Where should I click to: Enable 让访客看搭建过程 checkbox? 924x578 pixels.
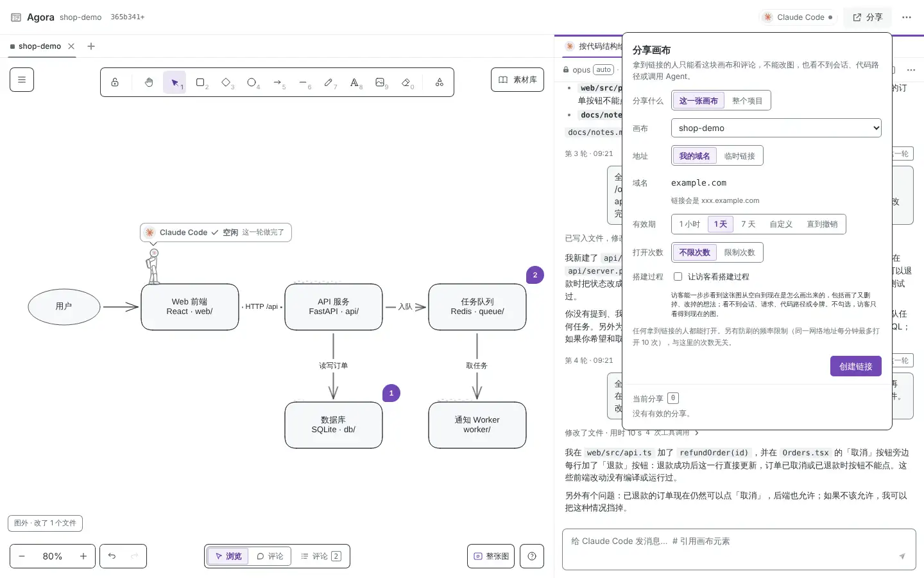tap(678, 277)
